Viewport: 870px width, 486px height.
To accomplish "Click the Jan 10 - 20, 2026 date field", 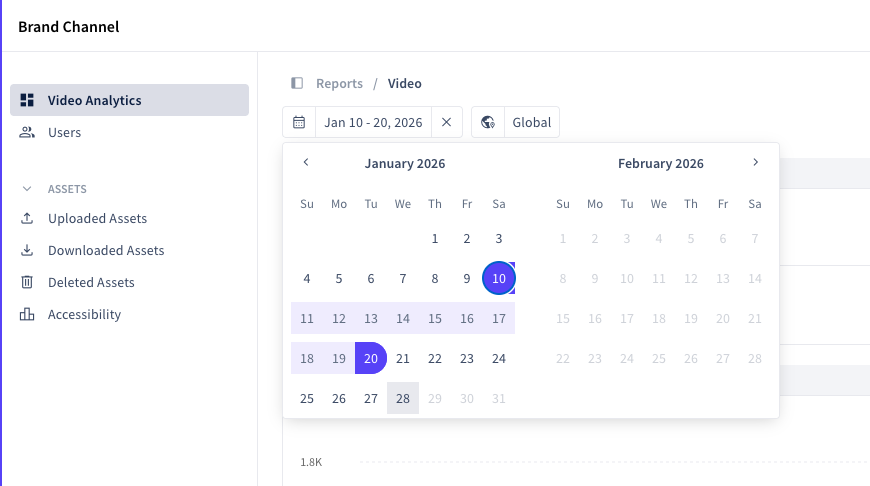I will (x=373, y=122).
